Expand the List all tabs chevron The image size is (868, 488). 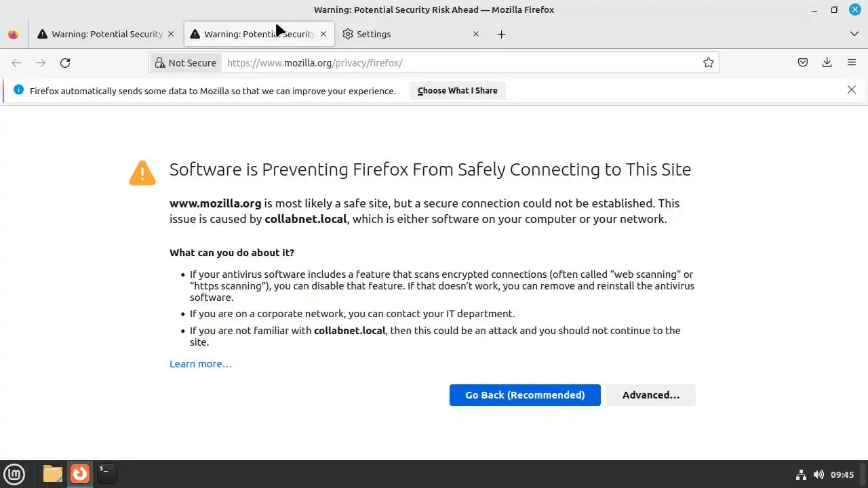tap(854, 34)
